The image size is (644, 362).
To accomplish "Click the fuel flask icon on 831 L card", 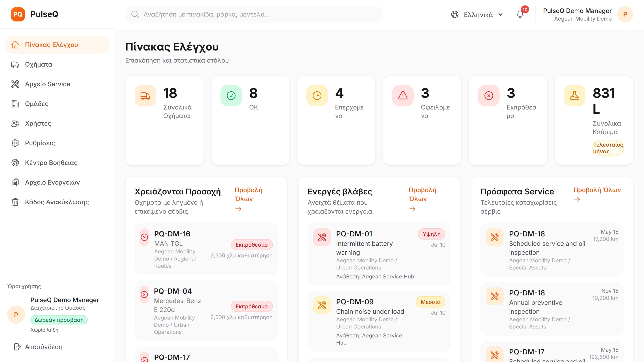I will click(574, 95).
